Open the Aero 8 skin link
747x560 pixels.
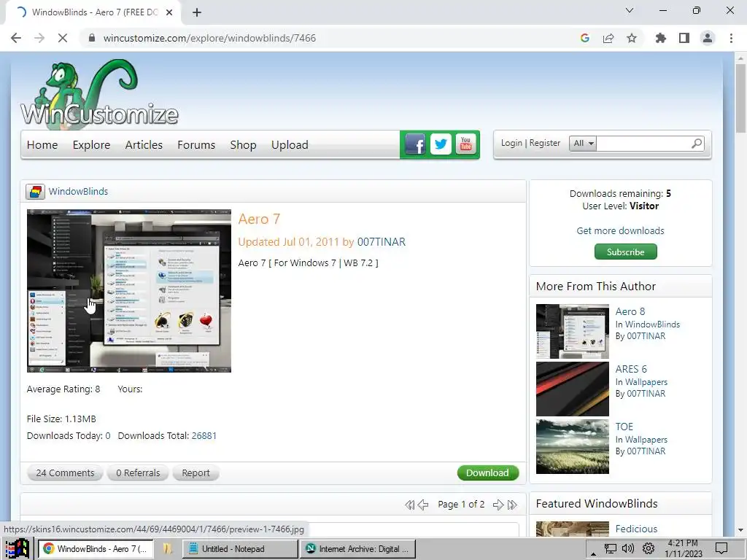(630, 311)
